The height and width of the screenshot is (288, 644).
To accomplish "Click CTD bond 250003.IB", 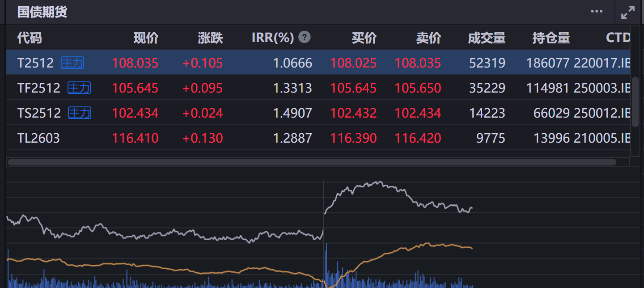I will click(x=602, y=88).
